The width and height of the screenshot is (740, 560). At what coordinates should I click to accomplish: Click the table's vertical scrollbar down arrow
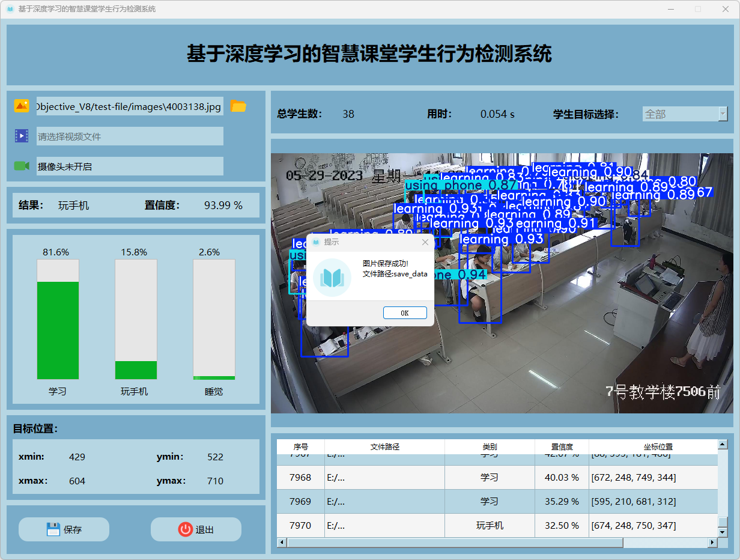click(723, 532)
